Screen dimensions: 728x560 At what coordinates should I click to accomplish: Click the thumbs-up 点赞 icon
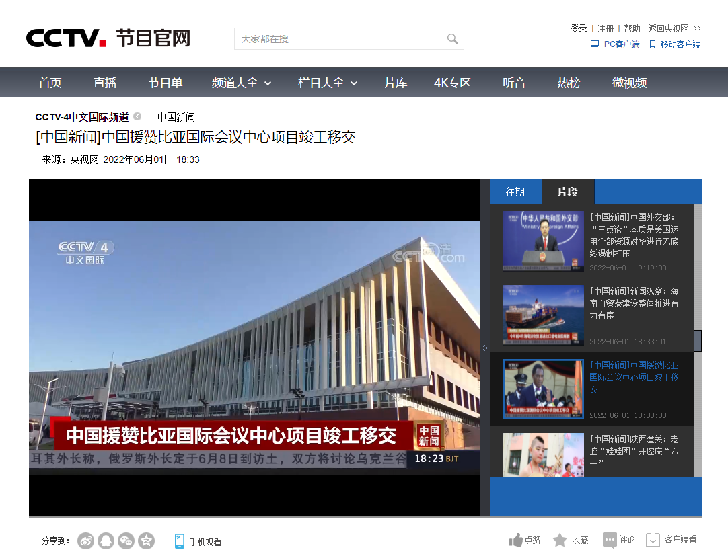pos(516,540)
